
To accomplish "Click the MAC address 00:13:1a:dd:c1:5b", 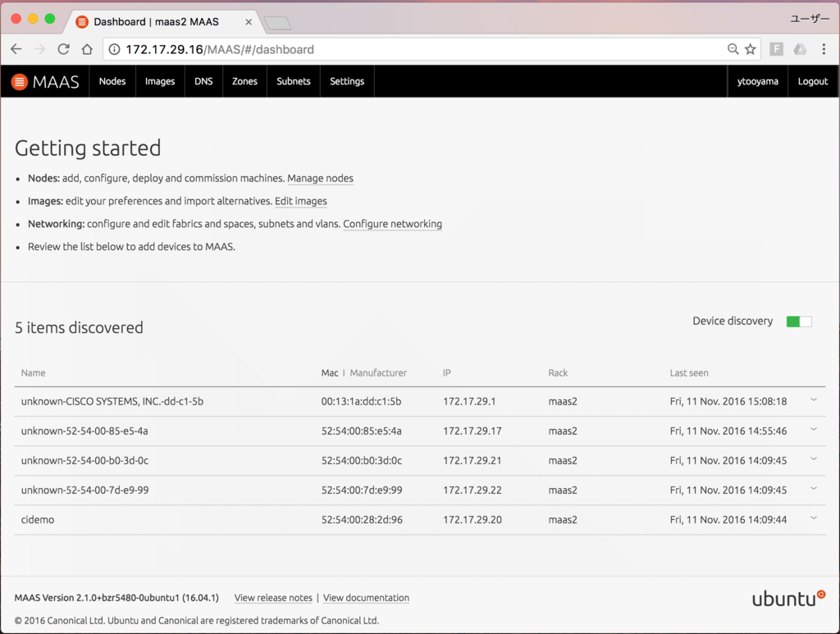I will tap(361, 402).
